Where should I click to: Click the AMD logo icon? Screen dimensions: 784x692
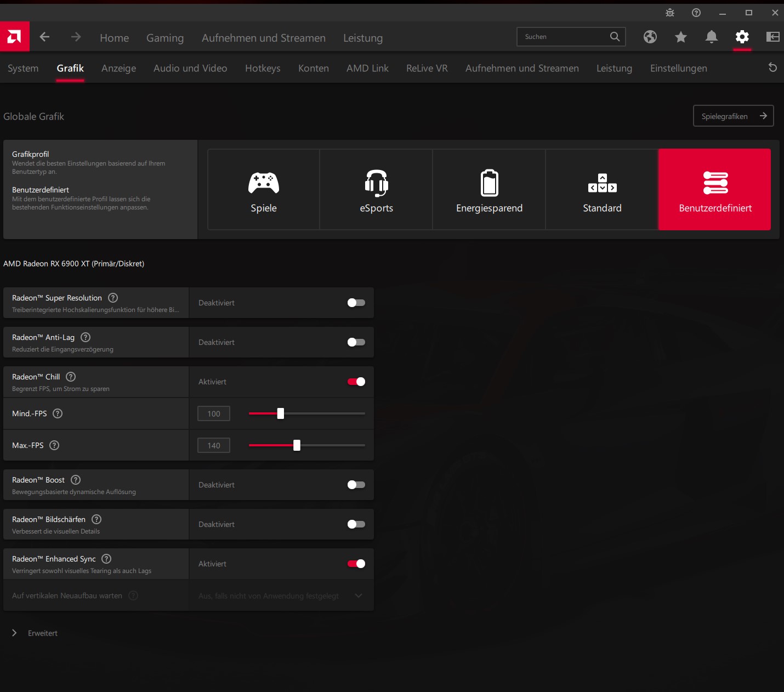[x=14, y=37]
